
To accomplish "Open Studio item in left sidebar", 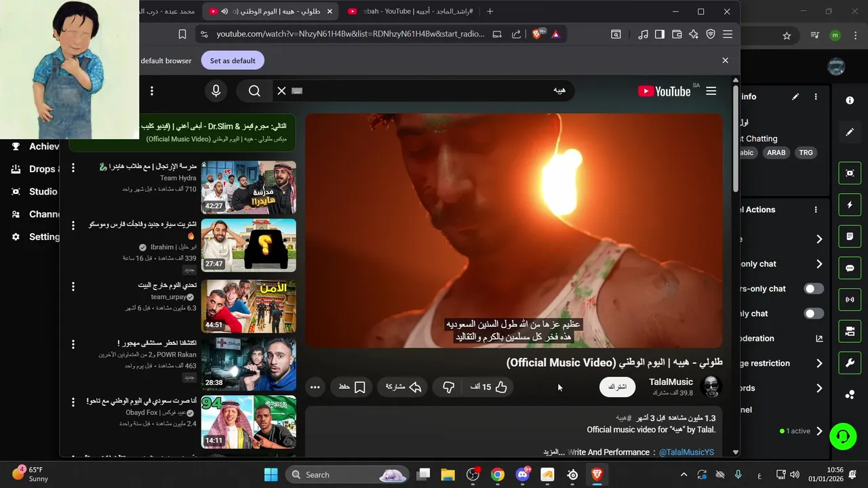I will click(x=35, y=192).
